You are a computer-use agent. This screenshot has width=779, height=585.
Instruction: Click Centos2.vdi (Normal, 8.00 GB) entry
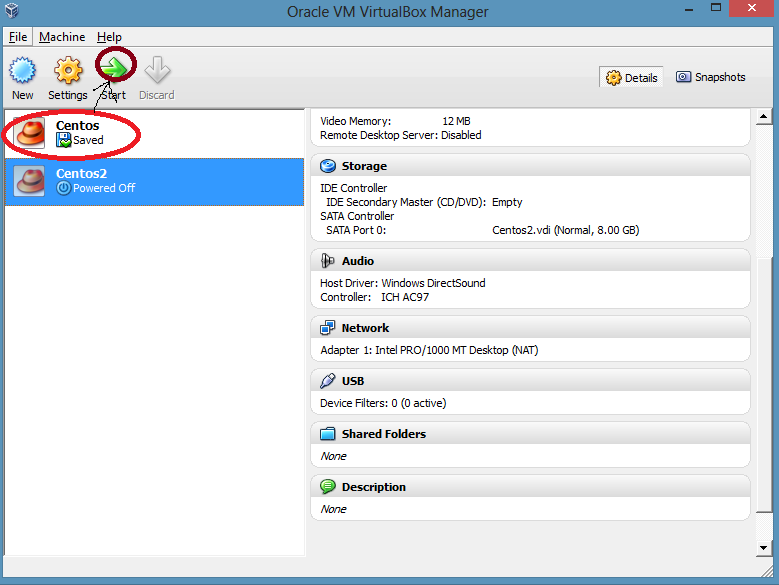pyautogui.click(x=565, y=230)
